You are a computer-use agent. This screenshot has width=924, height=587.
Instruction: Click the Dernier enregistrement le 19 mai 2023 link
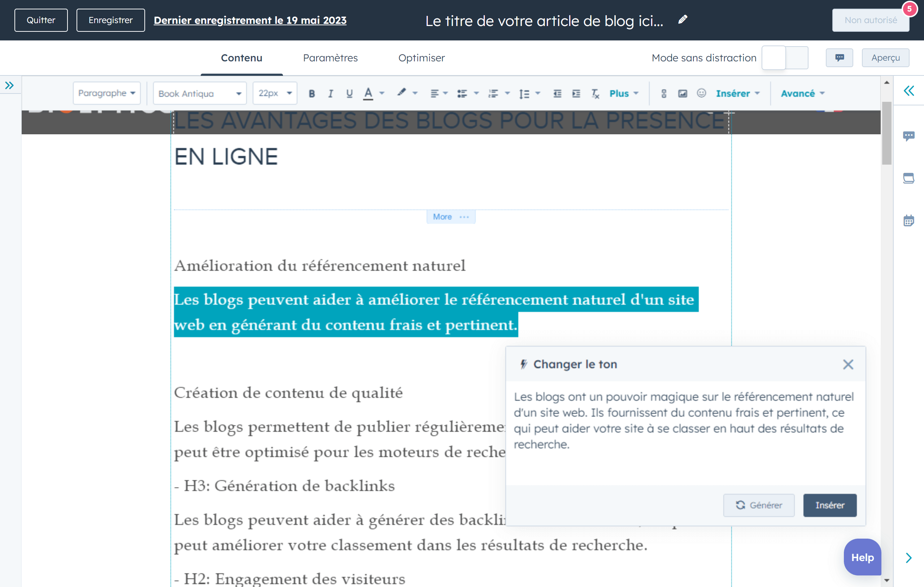tap(250, 20)
